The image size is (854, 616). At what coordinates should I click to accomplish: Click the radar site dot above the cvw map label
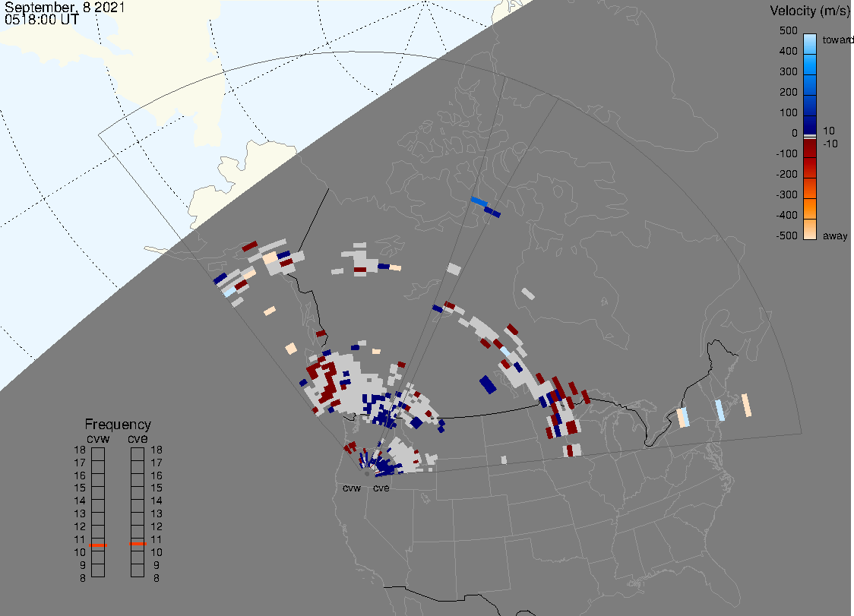tap(367, 475)
